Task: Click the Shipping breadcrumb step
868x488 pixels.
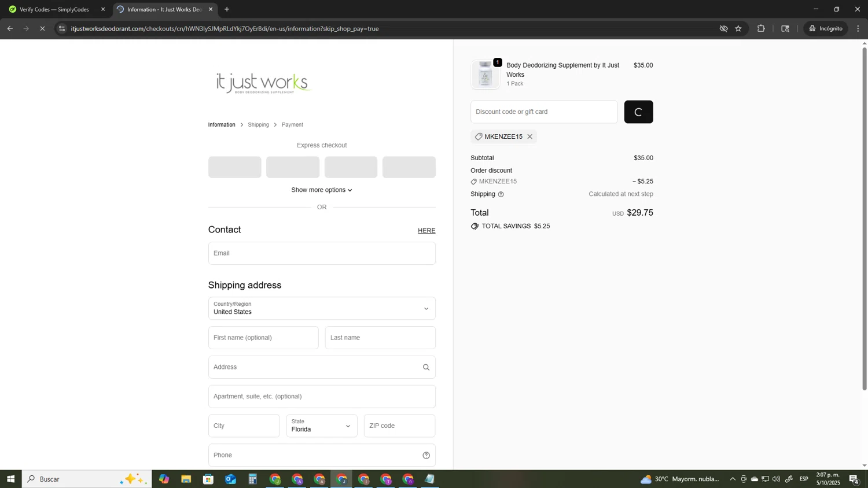Action: point(258,125)
